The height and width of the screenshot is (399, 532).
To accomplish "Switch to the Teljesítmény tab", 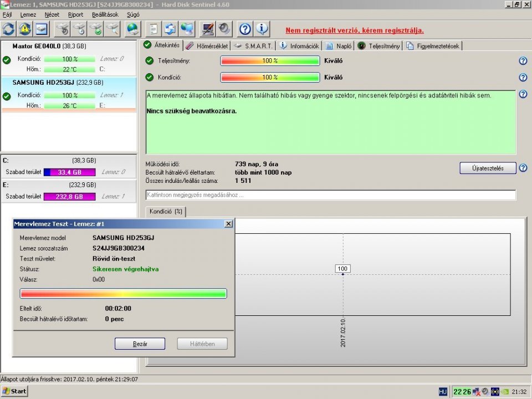I will pyautogui.click(x=378, y=46).
